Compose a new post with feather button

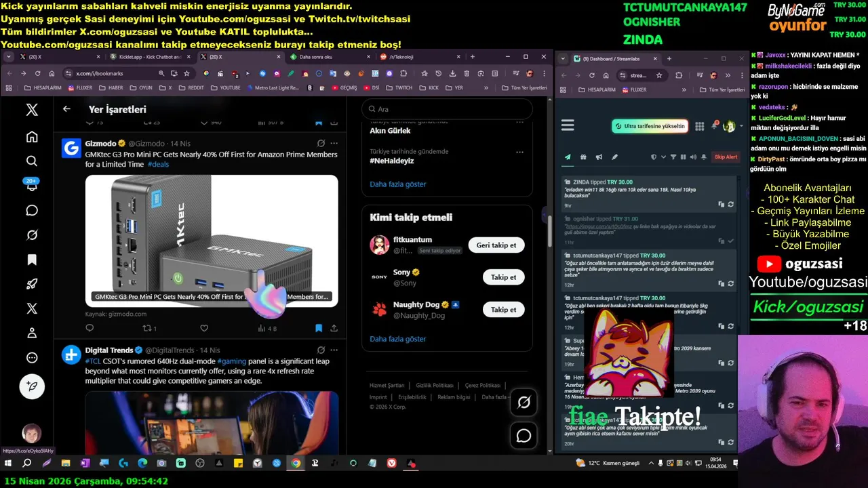click(x=32, y=386)
